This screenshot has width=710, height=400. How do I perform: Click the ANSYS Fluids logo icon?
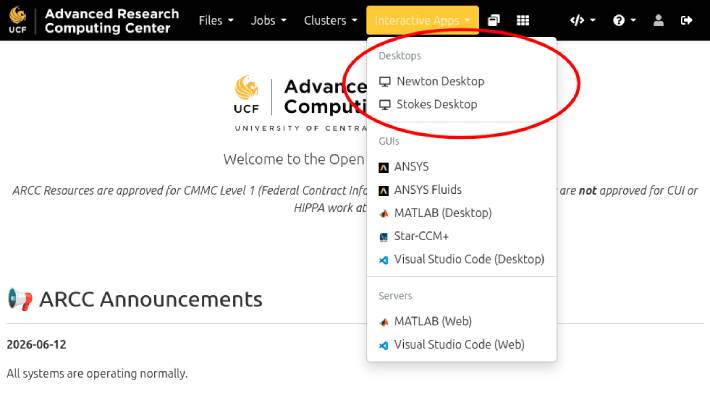coord(384,191)
